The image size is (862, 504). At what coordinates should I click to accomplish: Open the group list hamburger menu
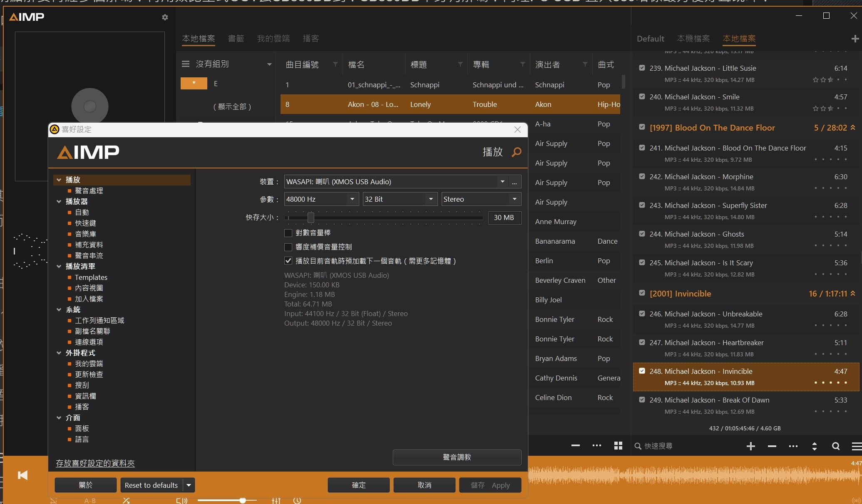(x=186, y=64)
